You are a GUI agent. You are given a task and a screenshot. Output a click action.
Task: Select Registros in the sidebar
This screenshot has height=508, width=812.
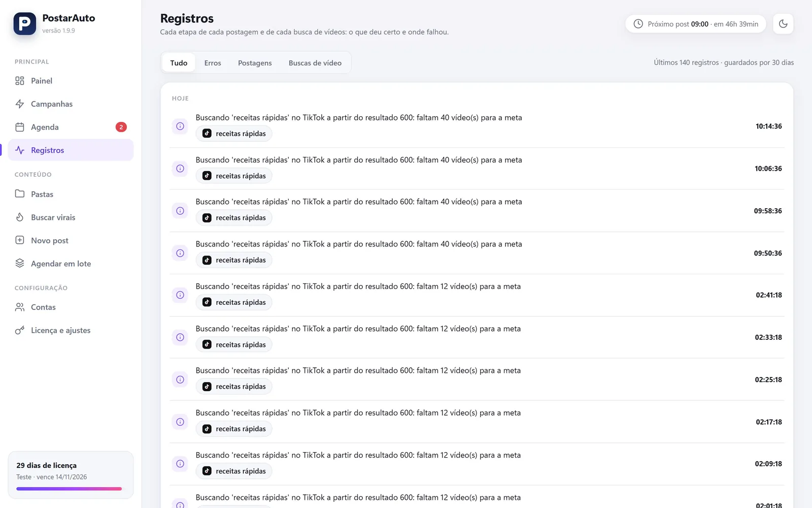(x=71, y=150)
